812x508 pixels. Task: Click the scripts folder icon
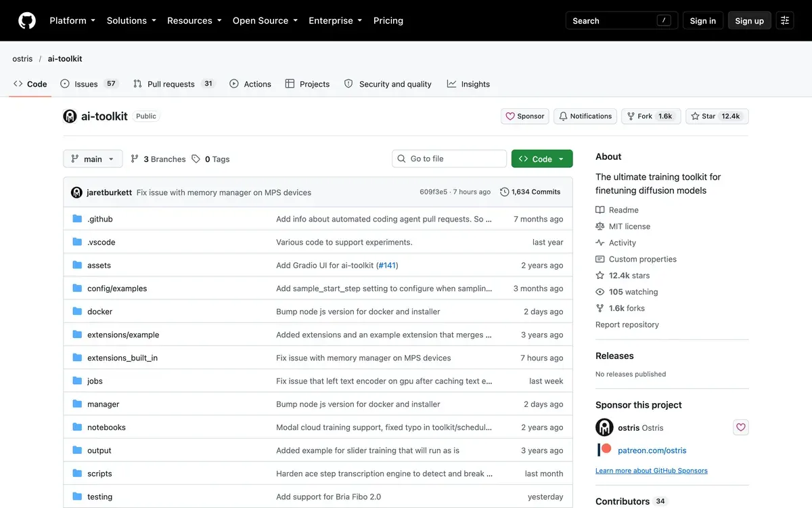(77, 473)
